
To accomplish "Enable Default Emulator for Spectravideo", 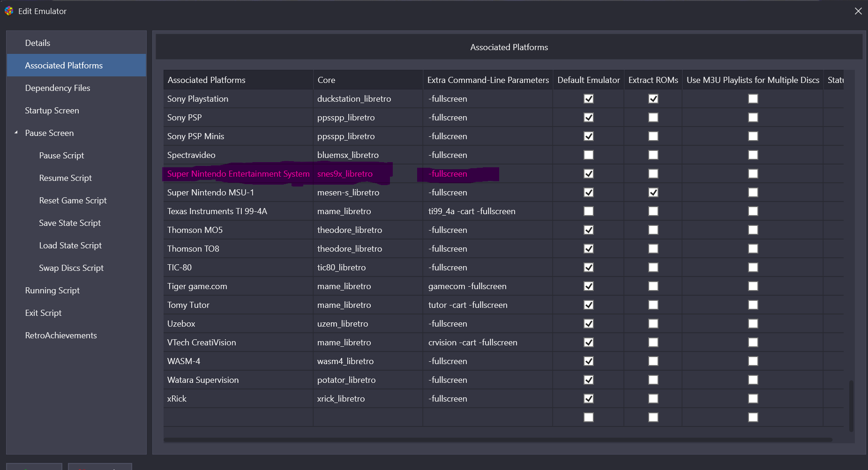I will click(589, 155).
